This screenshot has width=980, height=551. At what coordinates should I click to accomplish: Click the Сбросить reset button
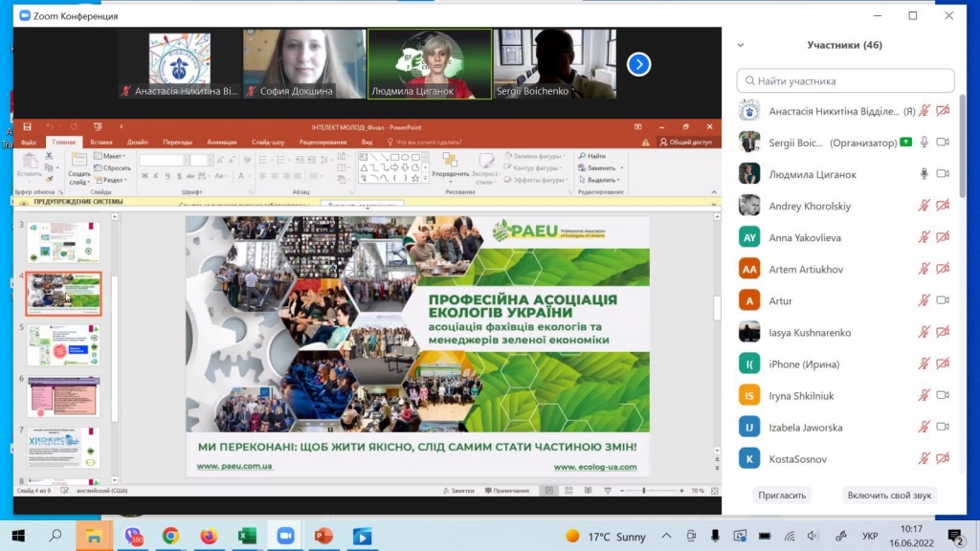(x=113, y=168)
